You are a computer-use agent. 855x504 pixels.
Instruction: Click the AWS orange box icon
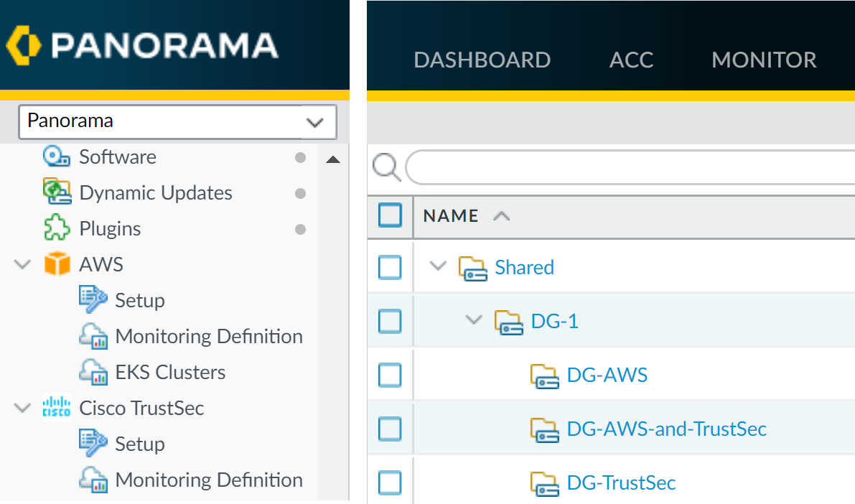pos(57,264)
